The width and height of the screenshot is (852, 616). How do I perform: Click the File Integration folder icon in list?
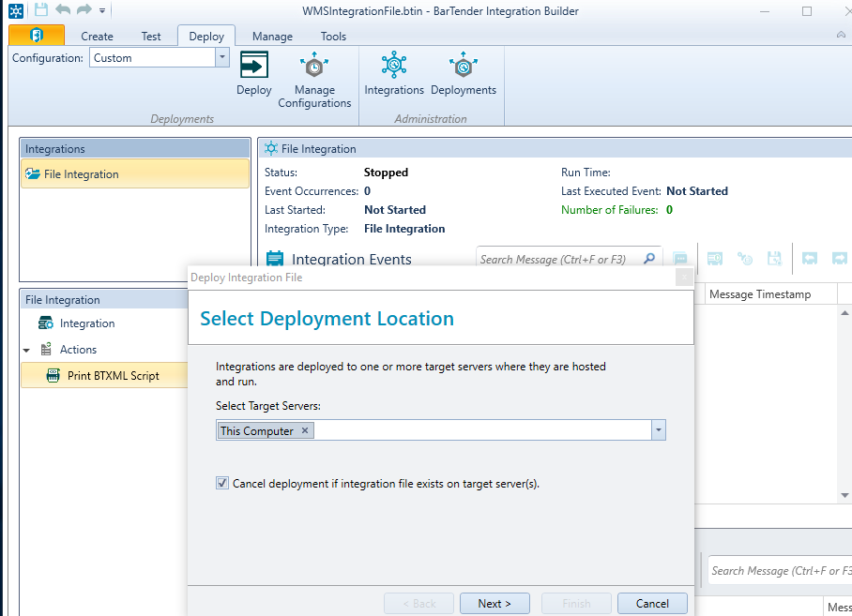(x=33, y=173)
